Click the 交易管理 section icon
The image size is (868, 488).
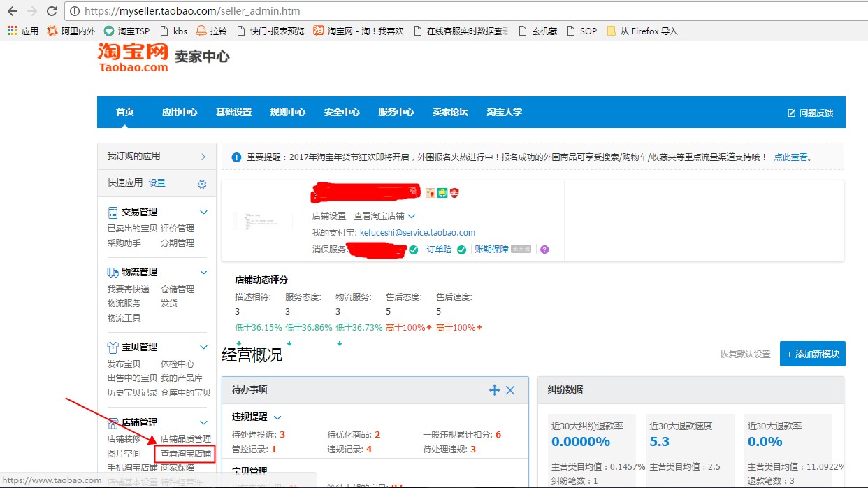[113, 212]
